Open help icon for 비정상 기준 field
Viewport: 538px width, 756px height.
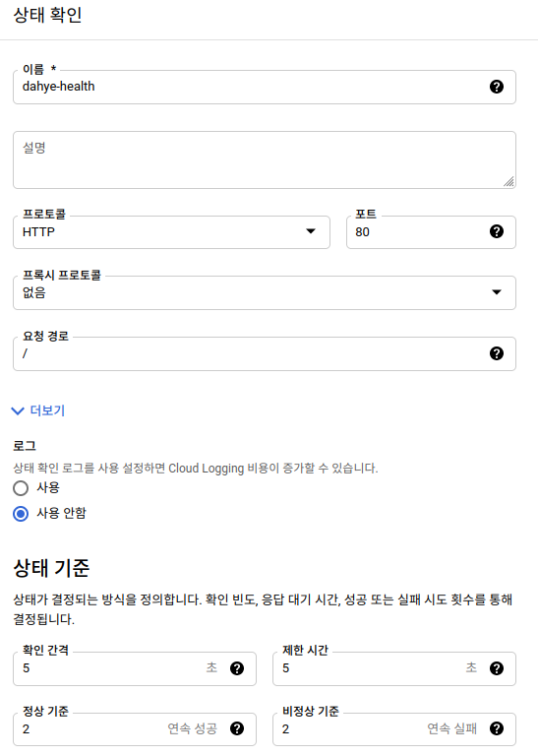pyautogui.click(x=497, y=728)
